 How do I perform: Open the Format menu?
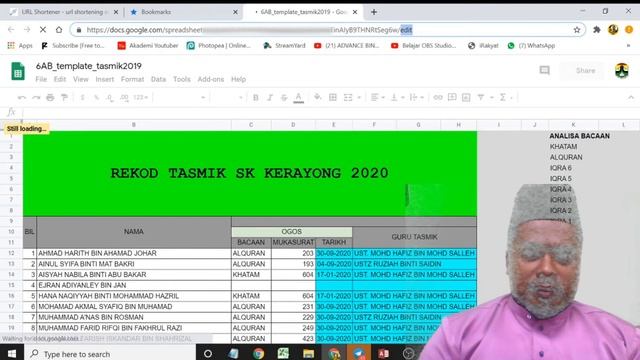click(132, 79)
